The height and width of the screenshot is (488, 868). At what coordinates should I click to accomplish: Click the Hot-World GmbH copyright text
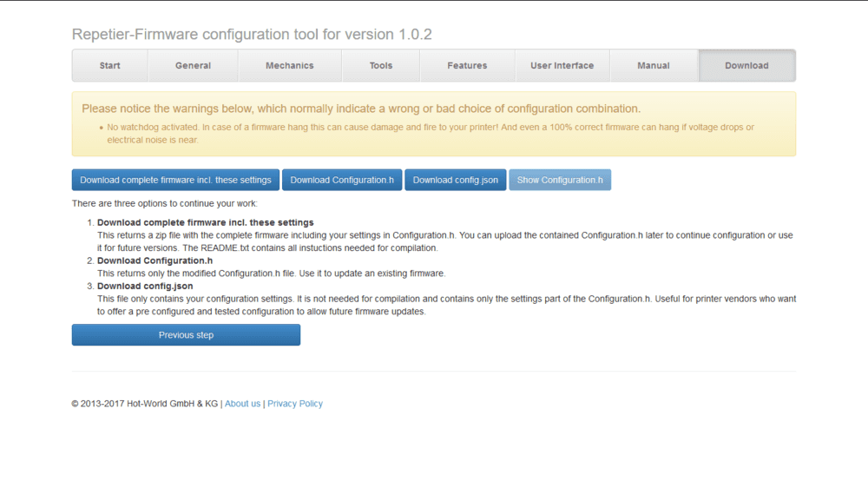click(144, 404)
